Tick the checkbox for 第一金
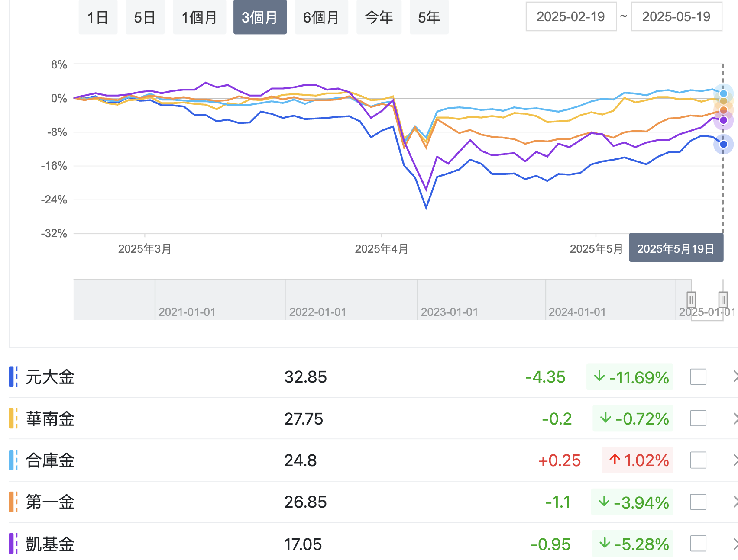738x560 pixels. 698,502
